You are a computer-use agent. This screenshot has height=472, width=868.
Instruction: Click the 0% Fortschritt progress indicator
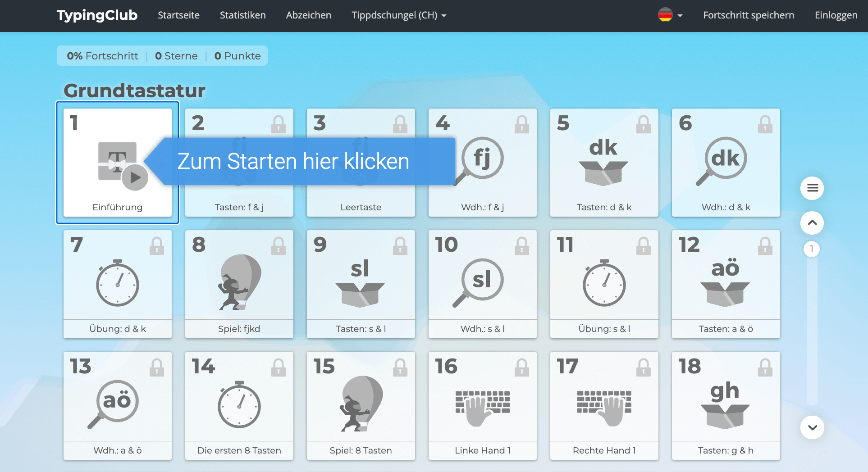pos(102,56)
